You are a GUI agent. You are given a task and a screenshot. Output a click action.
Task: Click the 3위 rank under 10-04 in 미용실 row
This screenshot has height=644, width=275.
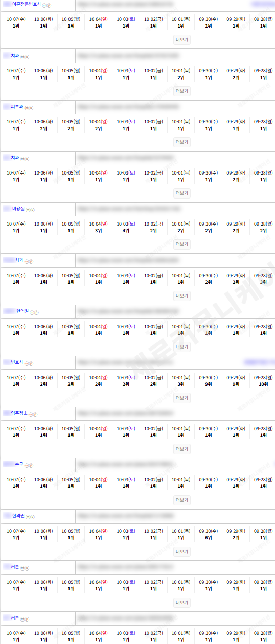[98, 231]
